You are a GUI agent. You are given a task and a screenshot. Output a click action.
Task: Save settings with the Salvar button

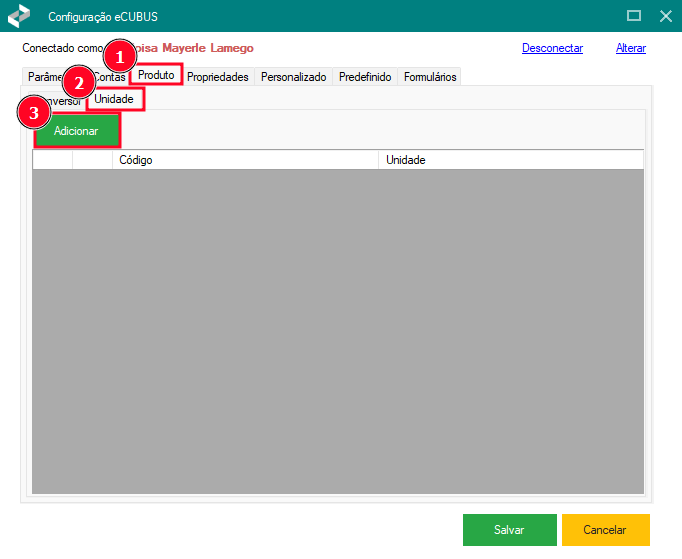509,530
